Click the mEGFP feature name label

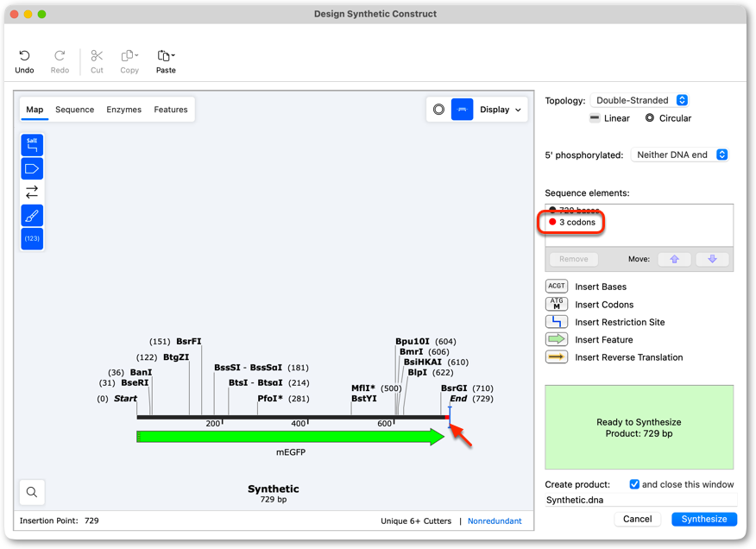tap(291, 452)
